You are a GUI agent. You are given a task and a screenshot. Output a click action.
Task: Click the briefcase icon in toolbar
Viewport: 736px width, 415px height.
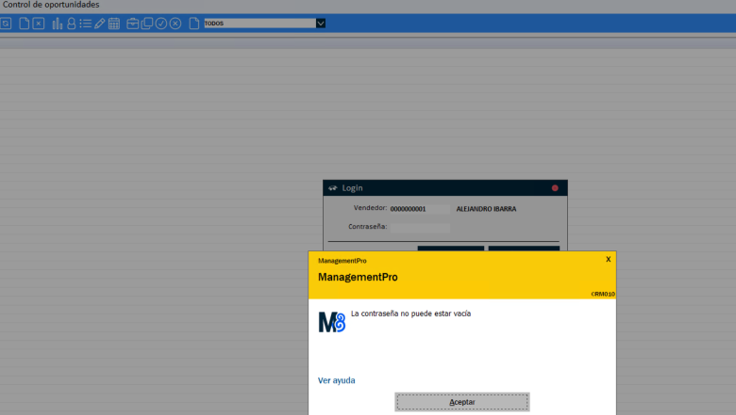[x=133, y=23]
